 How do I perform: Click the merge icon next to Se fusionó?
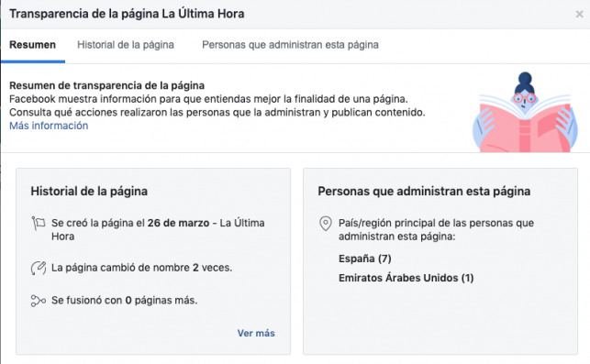pyautogui.click(x=39, y=301)
